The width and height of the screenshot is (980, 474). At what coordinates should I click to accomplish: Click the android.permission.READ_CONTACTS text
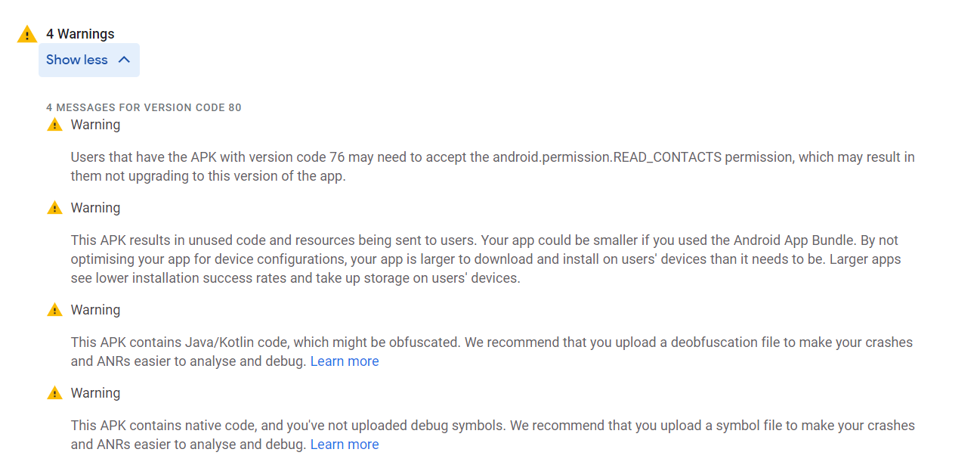[x=607, y=157]
